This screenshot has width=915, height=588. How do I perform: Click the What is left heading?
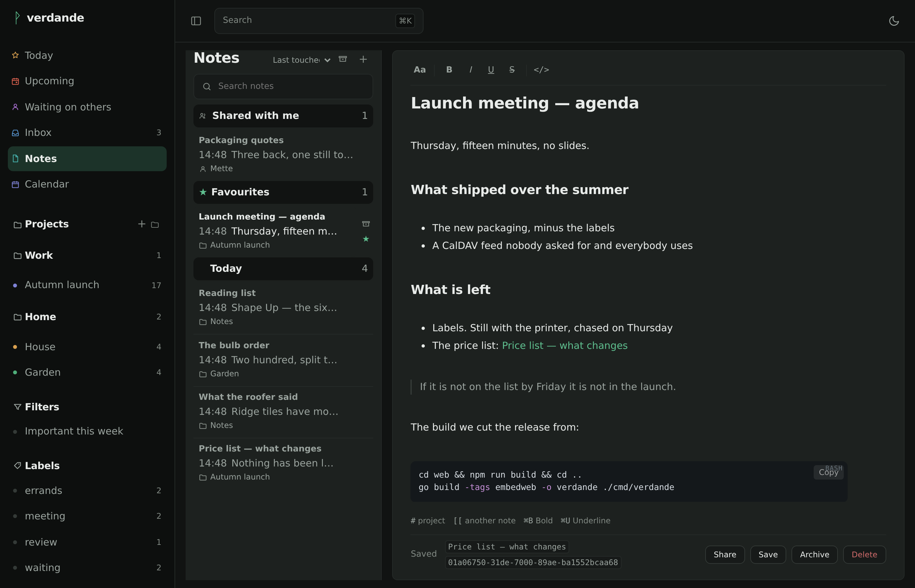(x=450, y=290)
